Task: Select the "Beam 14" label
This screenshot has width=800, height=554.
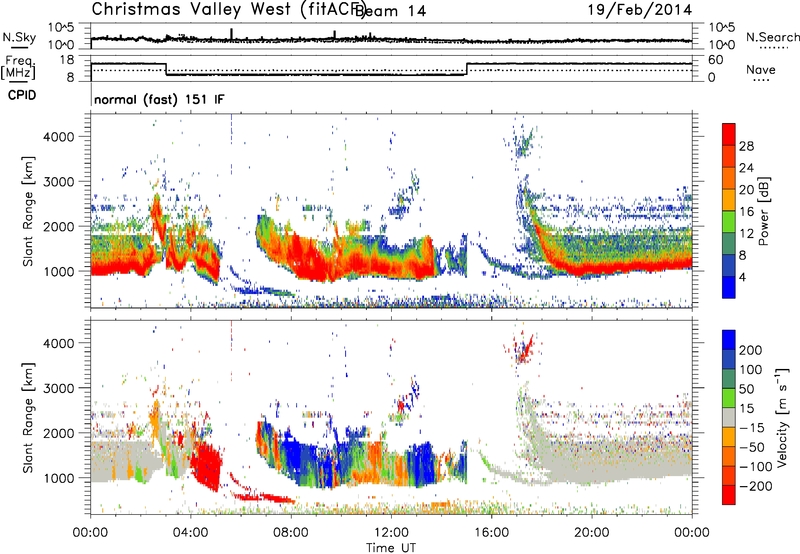Action: point(390,11)
